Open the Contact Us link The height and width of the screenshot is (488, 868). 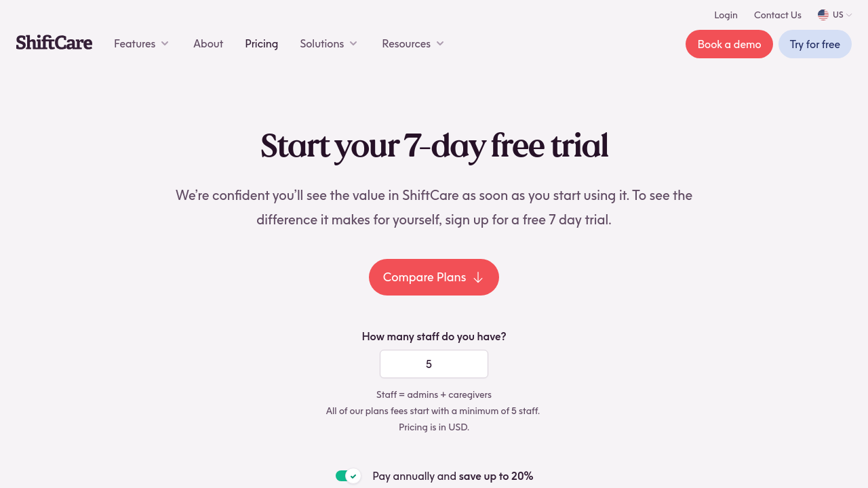click(777, 15)
